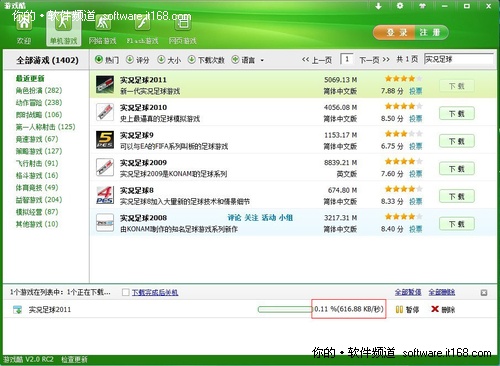Select 飞行射击 (91) category

coord(37,163)
